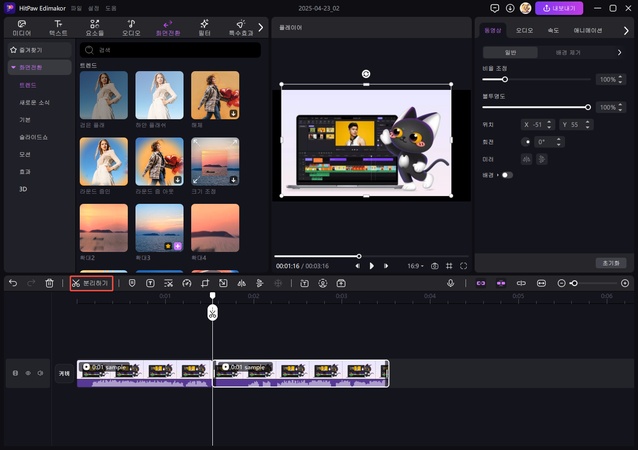Mute the timeline track audio
The image size is (638, 450).
[x=40, y=373]
